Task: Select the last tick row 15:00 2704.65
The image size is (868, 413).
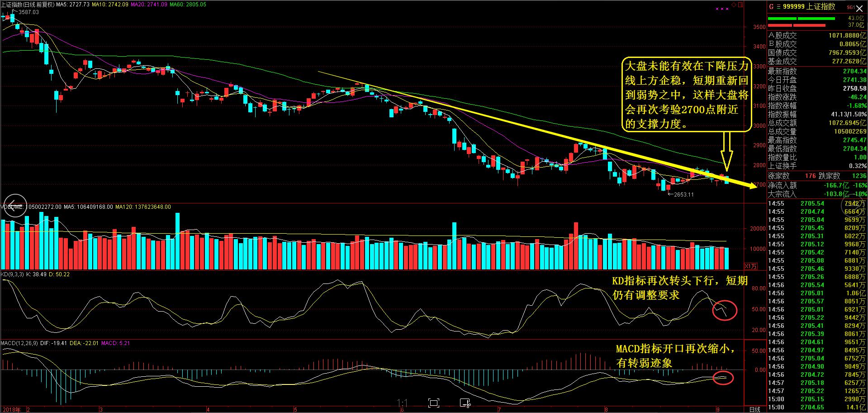Action: pos(817,407)
